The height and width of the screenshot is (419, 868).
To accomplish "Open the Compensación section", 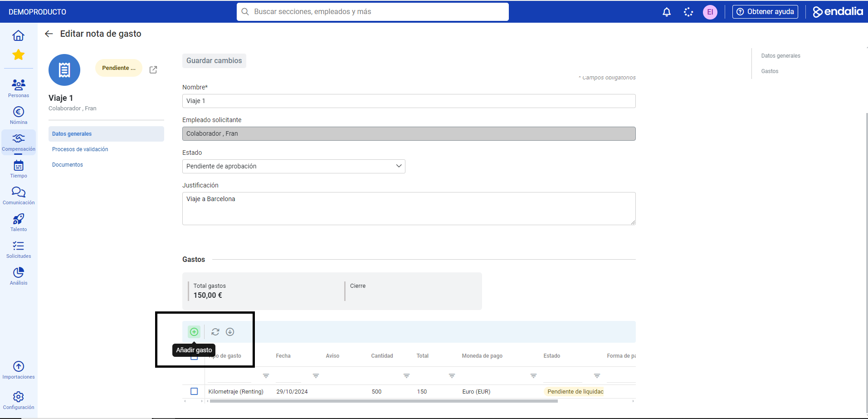I will tap(19, 143).
